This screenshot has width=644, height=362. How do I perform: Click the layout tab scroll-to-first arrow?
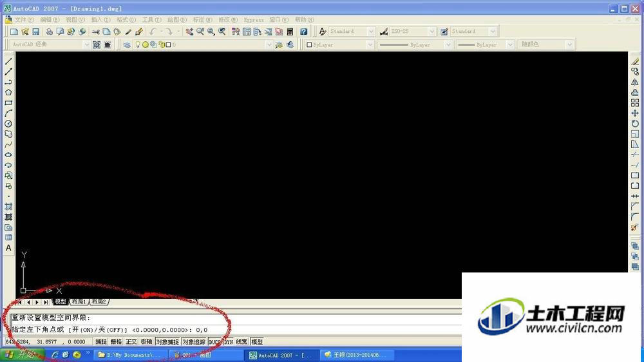coord(20,302)
